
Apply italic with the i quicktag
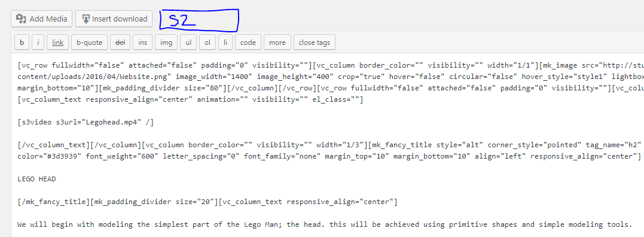(x=38, y=42)
